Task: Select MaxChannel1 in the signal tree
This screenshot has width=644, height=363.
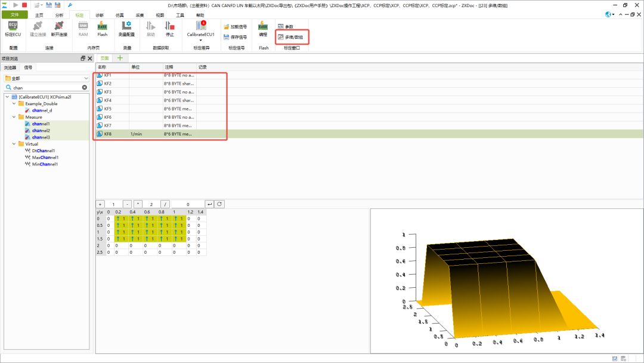Action: click(x=45, y=157)
